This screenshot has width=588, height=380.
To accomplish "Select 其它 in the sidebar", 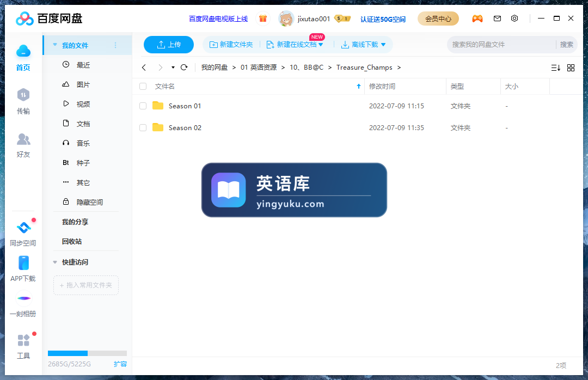I will click(x=83, y=183).
